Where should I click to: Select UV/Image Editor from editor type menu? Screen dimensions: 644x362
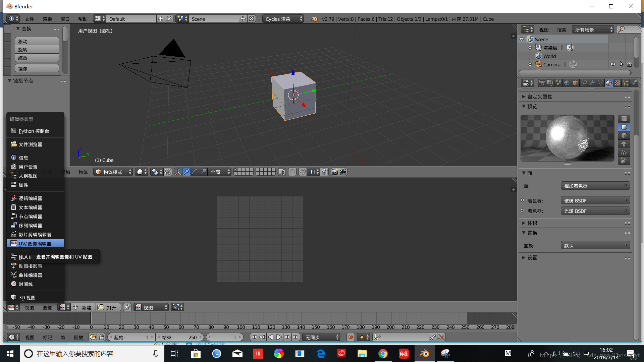coord(35,243)
